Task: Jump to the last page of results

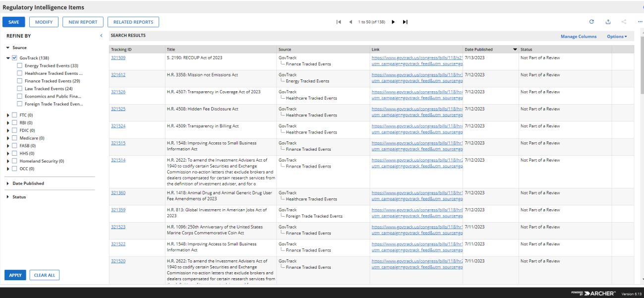Action: click(x=405, y=22)
